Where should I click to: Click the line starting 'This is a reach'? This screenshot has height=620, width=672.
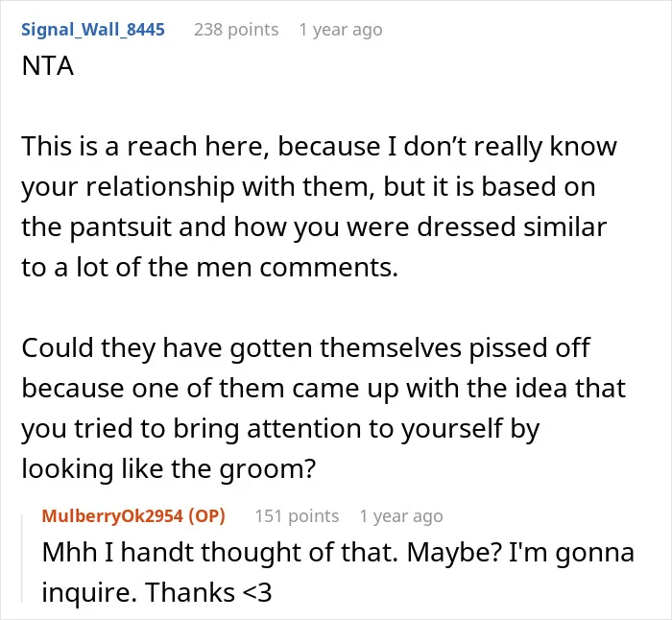pos(320,146)
